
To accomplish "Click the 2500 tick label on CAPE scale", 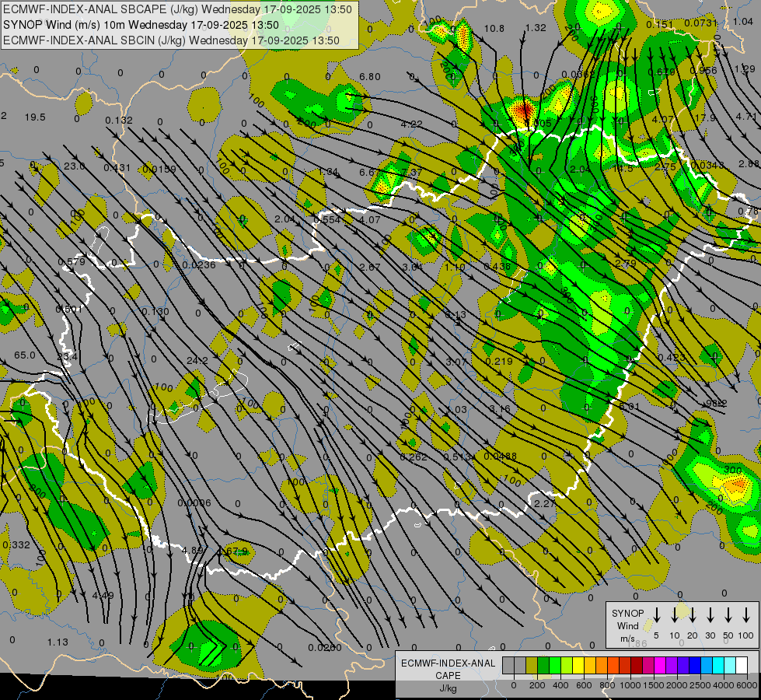I will pos(700,685).
